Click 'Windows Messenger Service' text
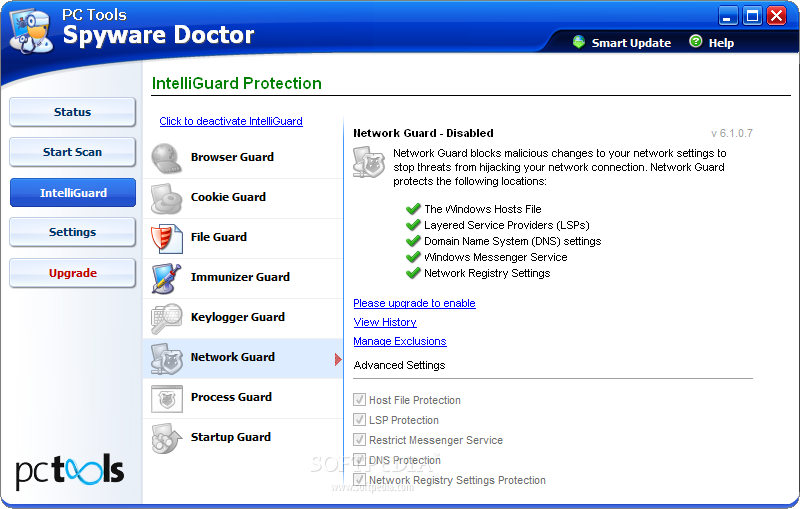Viewport: 800px width, 509px height. (x=495, y=257)
